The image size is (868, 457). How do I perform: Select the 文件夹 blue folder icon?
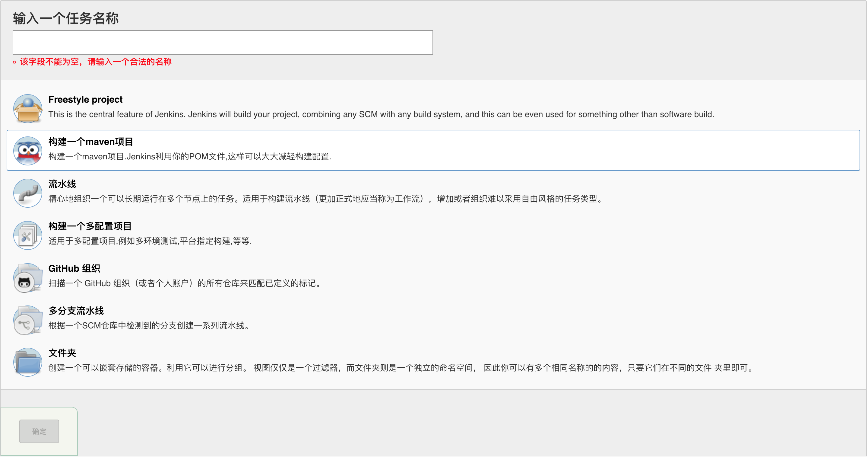point(28,362)
